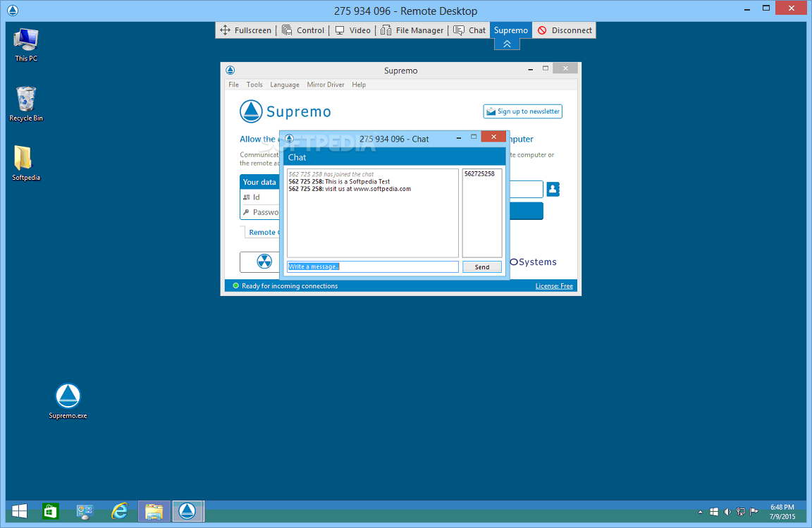Open the Windows Start button

(19, 511)
